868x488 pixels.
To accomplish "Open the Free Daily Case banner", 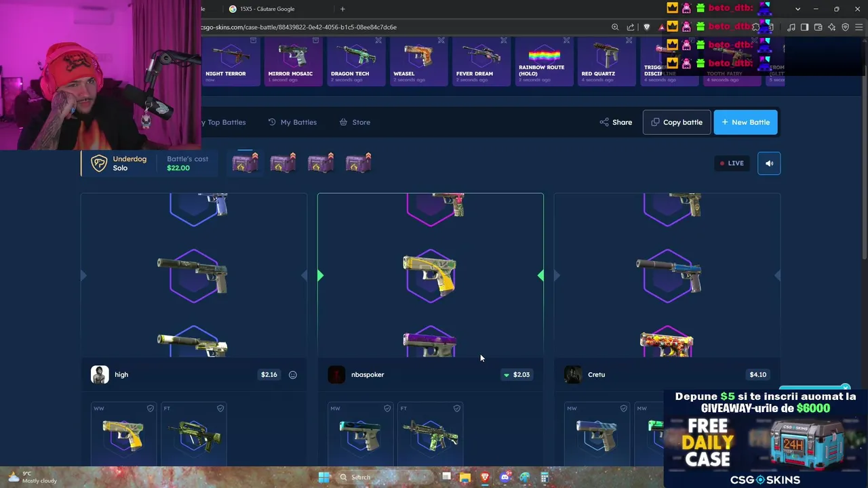I will (766, 438).
